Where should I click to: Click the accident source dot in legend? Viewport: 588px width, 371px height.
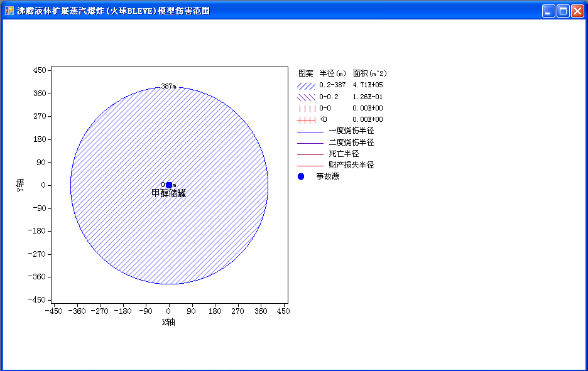point(301,176)
